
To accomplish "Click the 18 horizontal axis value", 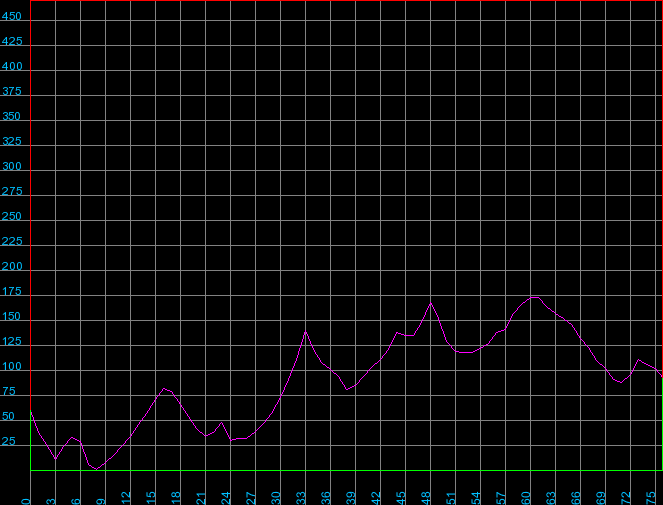I will tap(176, 498).
